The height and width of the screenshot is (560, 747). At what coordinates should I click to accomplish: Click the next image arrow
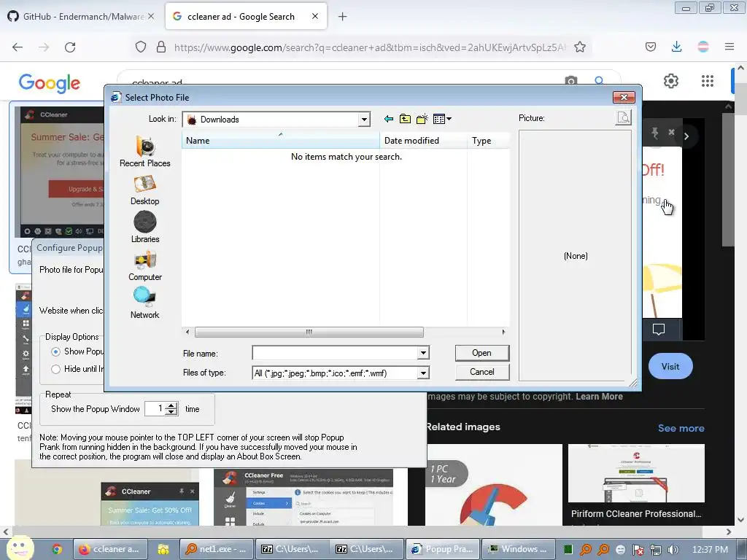click(x=686, y=136)
